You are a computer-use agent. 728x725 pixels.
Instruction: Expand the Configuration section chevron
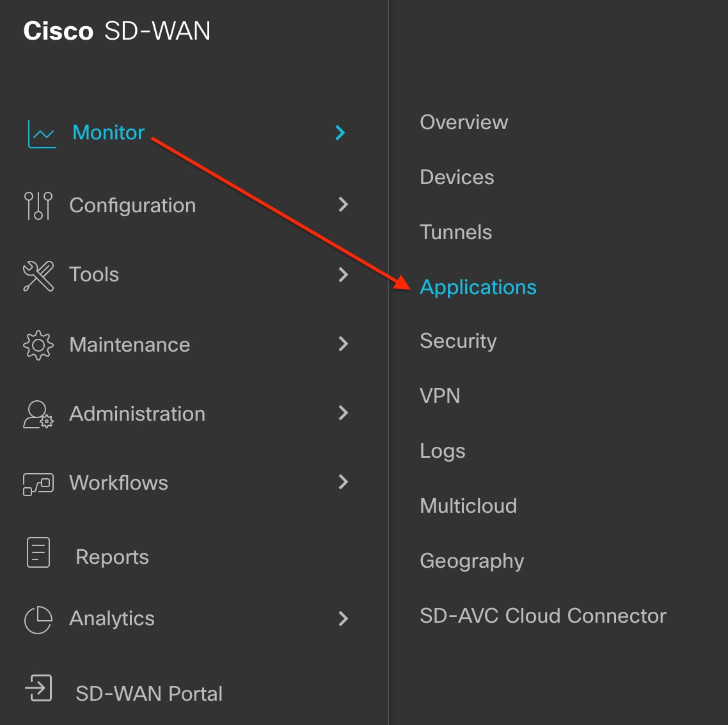pos(344,205)
